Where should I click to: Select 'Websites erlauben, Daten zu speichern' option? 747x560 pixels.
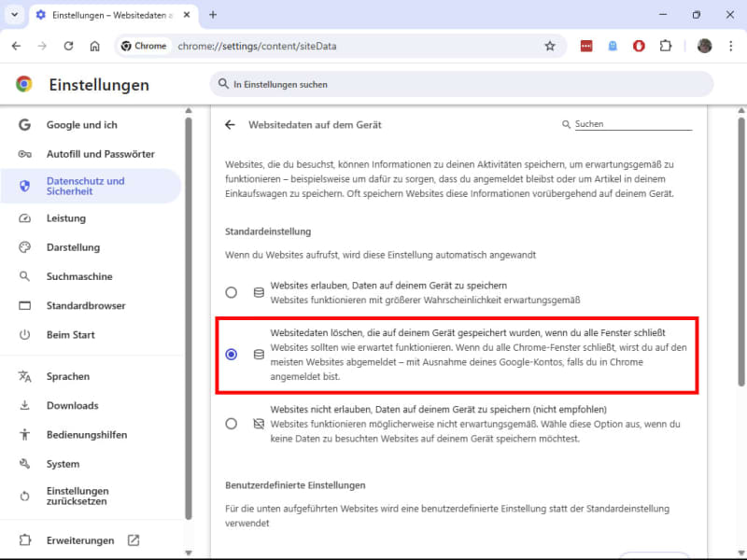232,292
